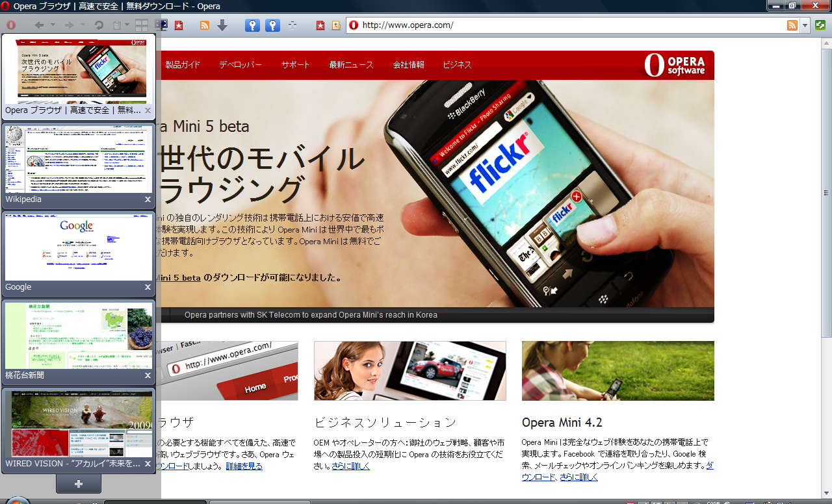Switch to the 桃花台新聞 tab thumbnail

(79, 342)
